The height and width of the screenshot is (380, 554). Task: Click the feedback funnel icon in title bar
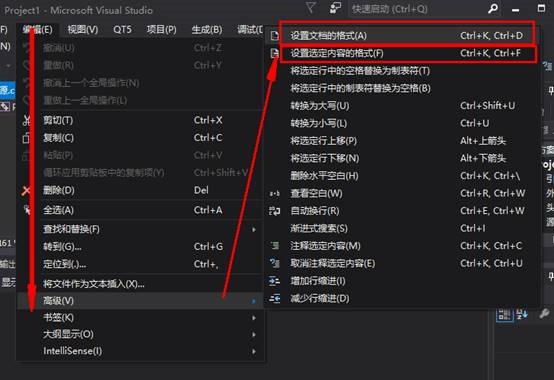click(311, 8)
